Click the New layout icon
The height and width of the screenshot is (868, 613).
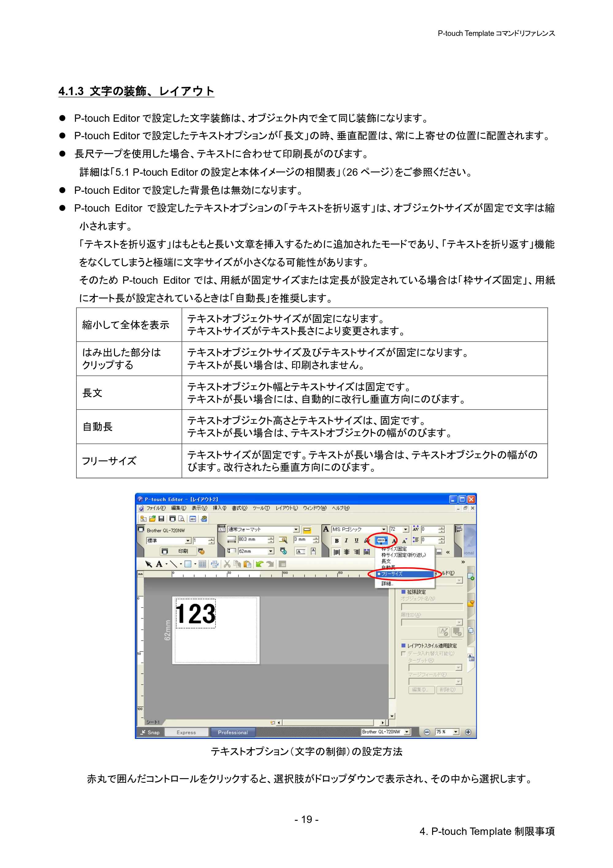[x=143, y=519]
